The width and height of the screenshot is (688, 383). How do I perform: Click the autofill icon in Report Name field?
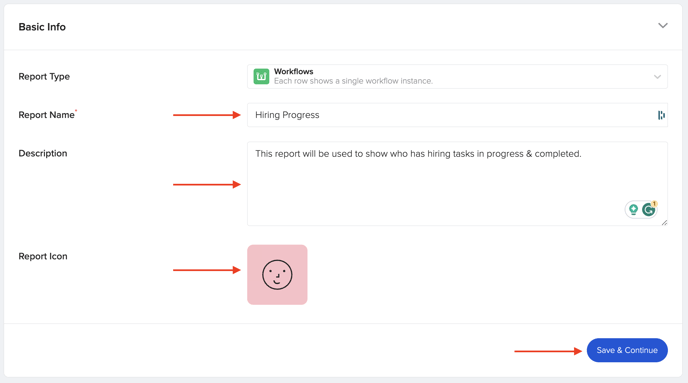[661, 115]
